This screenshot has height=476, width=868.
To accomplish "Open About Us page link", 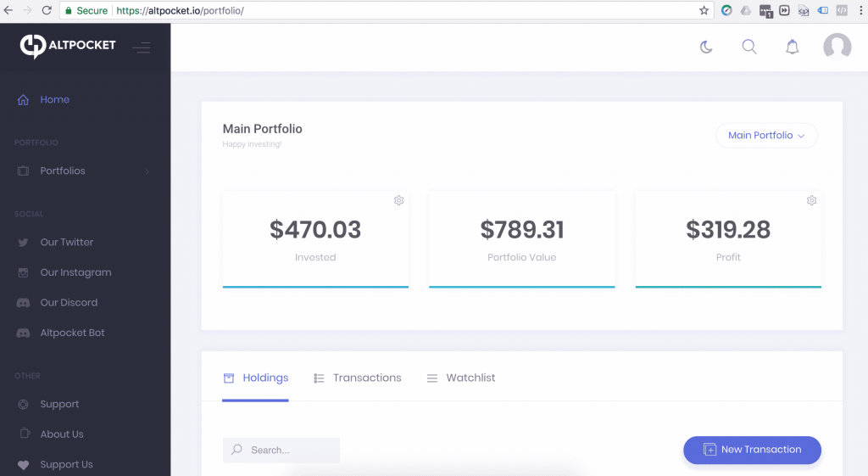I will [x=62, y=434].
